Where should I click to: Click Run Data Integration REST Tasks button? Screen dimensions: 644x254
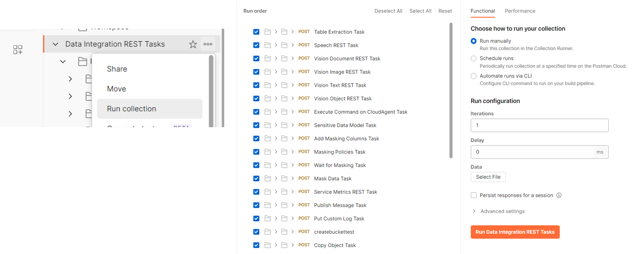[515, 232]
